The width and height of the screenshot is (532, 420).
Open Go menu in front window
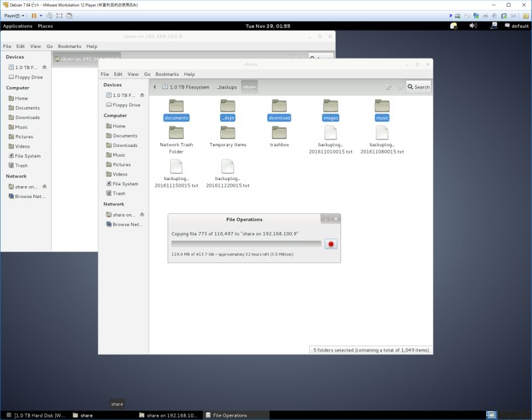[x=147, y=74]
